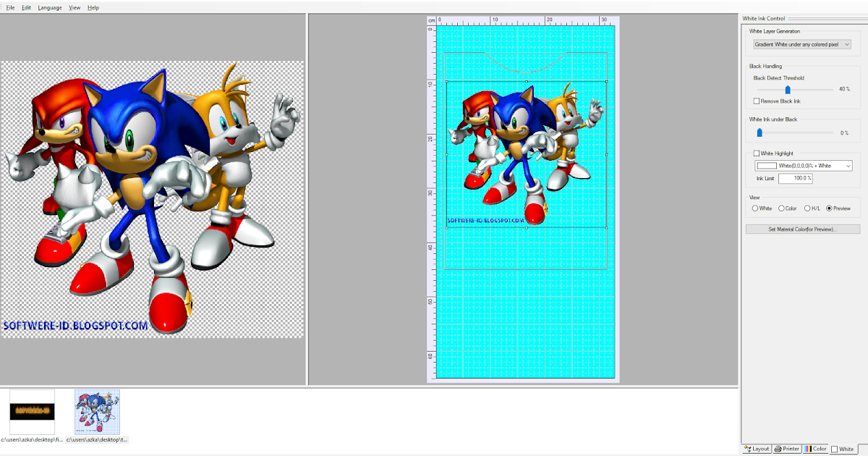Select White view radio button
Screen dimensions: 868x456
tap(756, 208)
